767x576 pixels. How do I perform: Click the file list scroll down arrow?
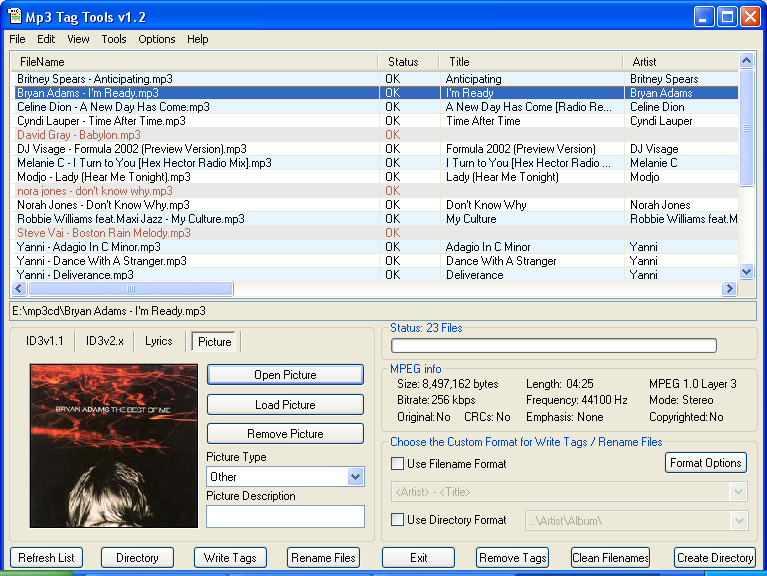(x=746, y=271)
